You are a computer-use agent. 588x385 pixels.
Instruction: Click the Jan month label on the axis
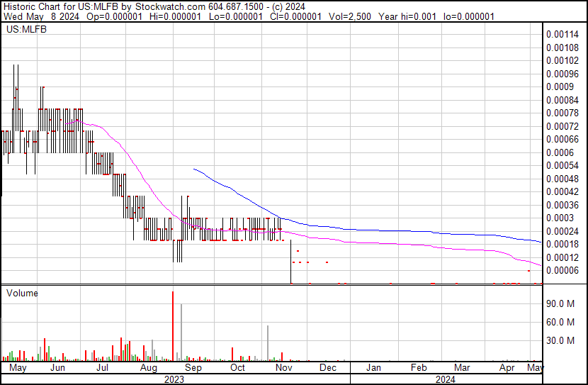(373, 367)
